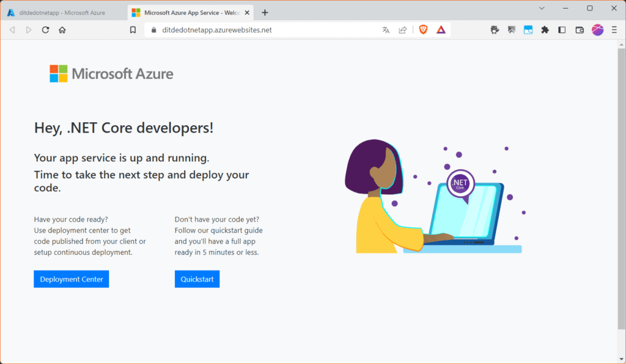Close the Azure App Service tab
626x364 pixels.
pyautogui.click(x=247, y=13)
